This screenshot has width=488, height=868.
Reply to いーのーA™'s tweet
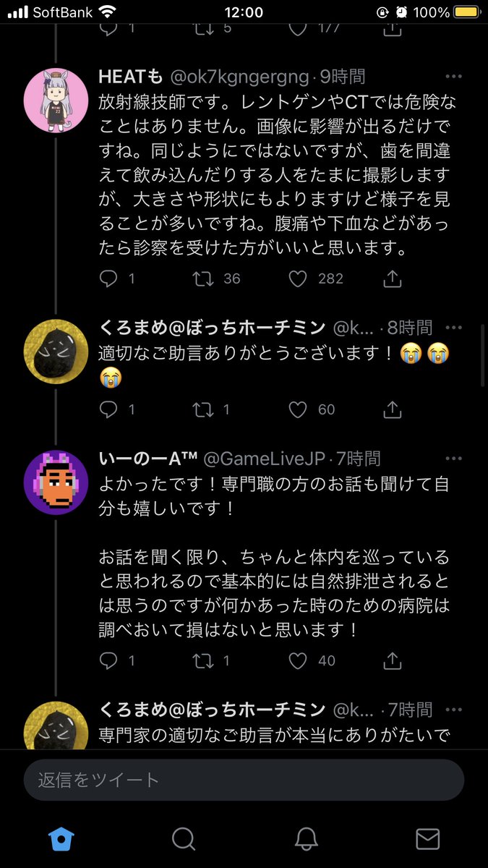(108, 660)
